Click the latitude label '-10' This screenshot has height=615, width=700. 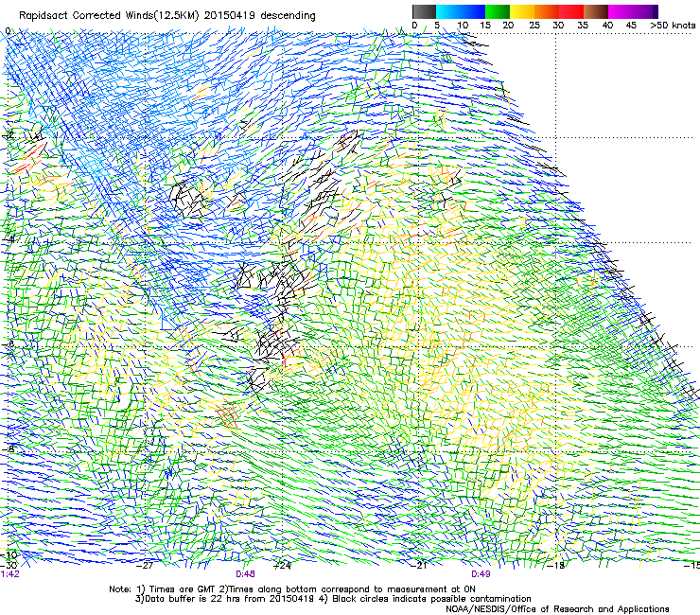9,555
